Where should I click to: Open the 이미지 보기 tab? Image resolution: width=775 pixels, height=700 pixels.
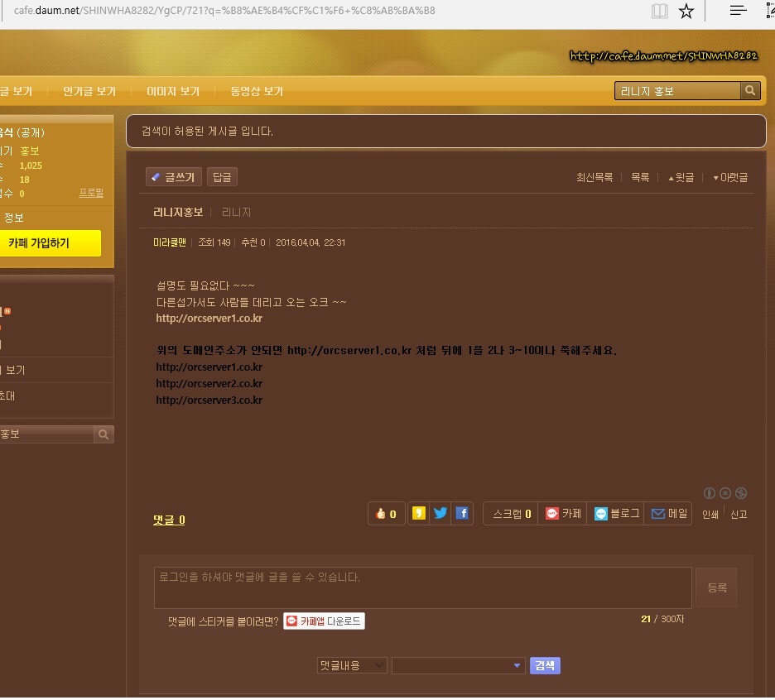pyautogui.click(x=173, y=91)
